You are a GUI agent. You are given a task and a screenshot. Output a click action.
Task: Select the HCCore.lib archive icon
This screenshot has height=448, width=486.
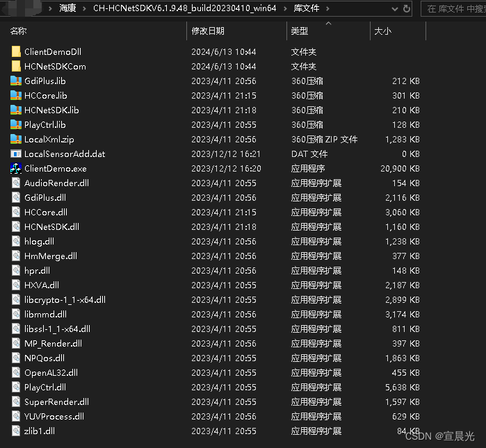tap(16, 95)
